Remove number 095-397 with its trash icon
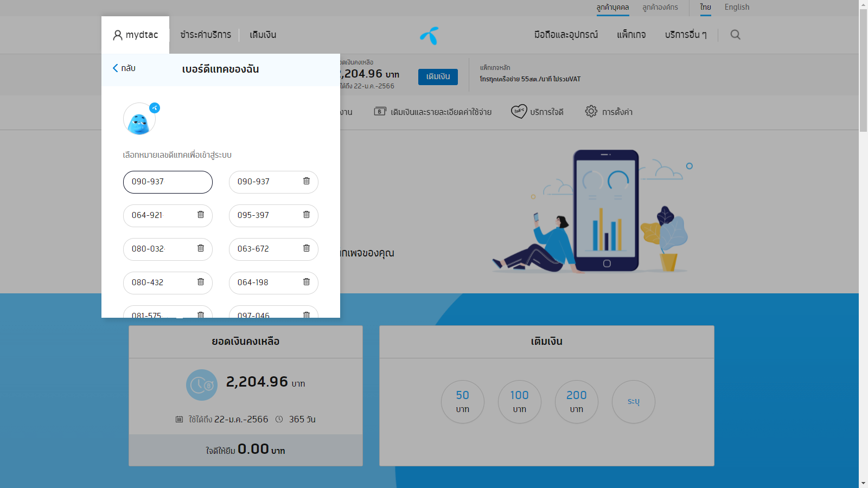This screenshot has width=868, height=488. [x=307, y=215]
